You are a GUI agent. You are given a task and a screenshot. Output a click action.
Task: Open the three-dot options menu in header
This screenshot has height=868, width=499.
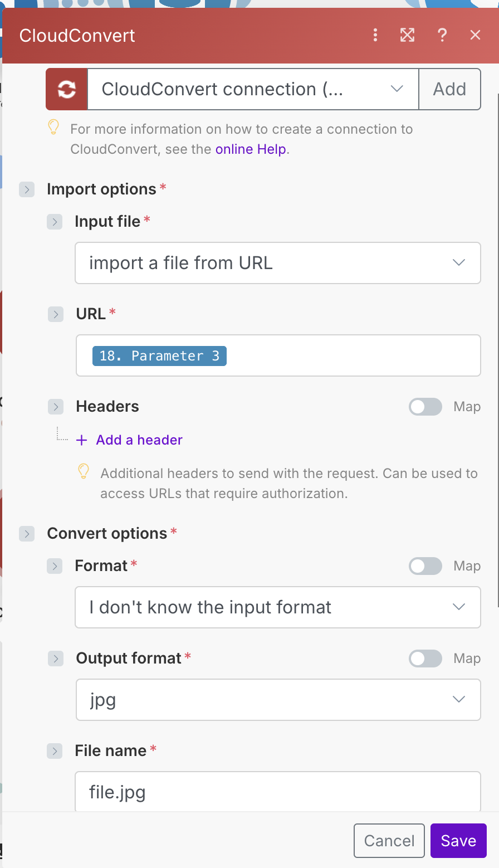[375, 36]
